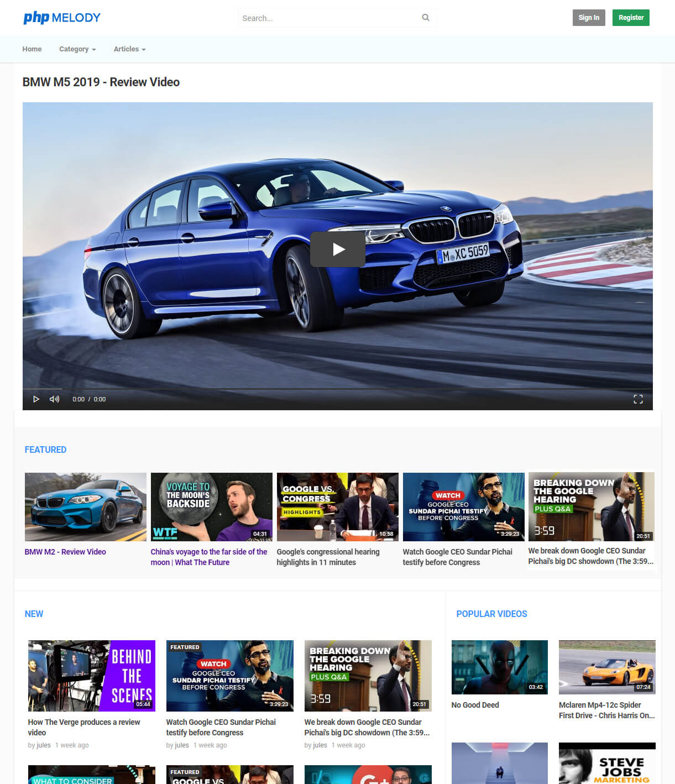This screenshot has height=784, width=675.
Task: Click the small play icon in player bar
Action: [x=36, y=399]
